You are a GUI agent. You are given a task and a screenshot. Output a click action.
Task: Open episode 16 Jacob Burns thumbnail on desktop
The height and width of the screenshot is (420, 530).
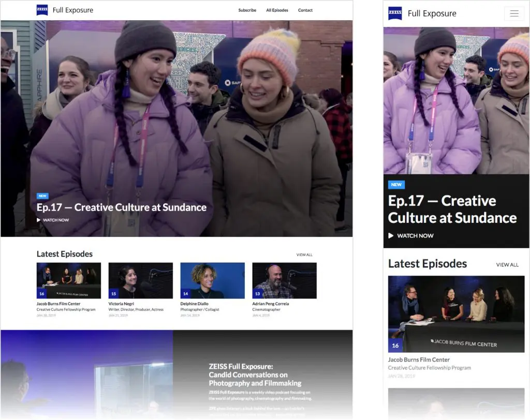coord(69,280)
